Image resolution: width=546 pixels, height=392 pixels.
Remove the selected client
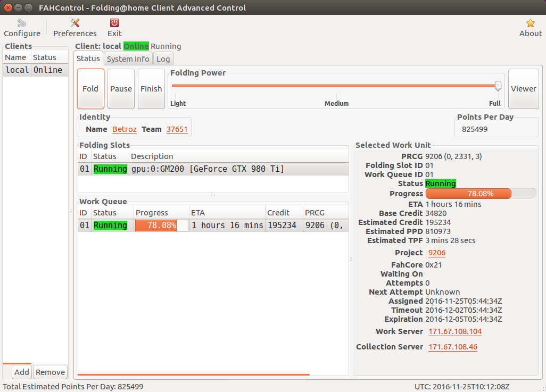click(50, 372)
